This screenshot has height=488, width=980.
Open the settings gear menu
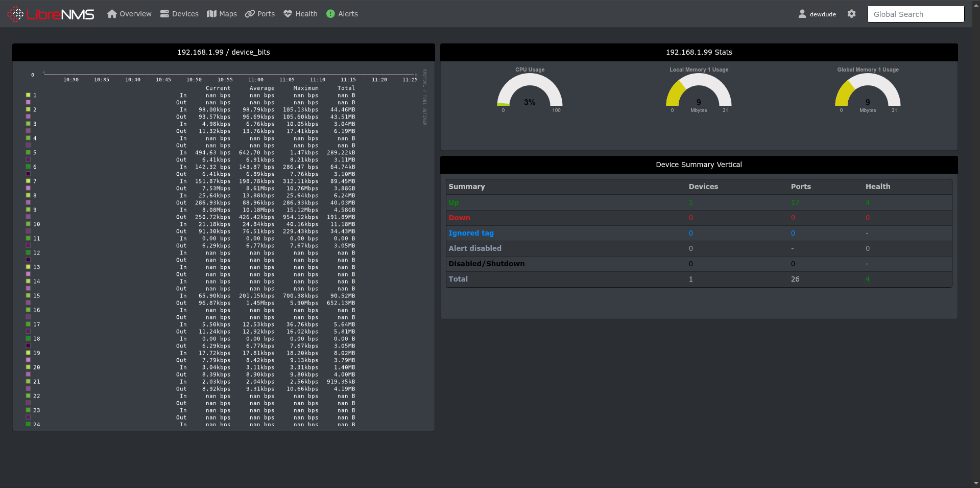851,14
